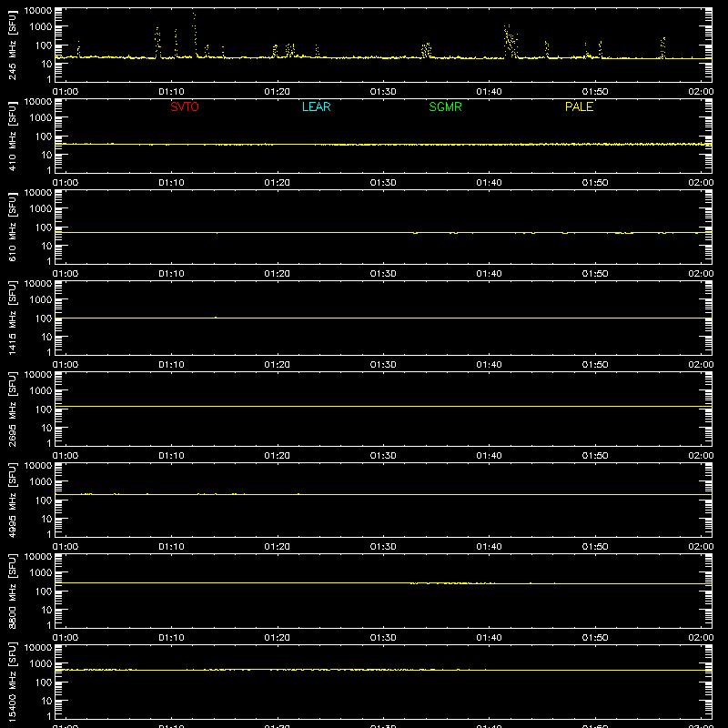The image size is (728, 728).
Task: Click the 10000 y-axis label of 245 MHz plot
Action: click(x=38, y=11)
